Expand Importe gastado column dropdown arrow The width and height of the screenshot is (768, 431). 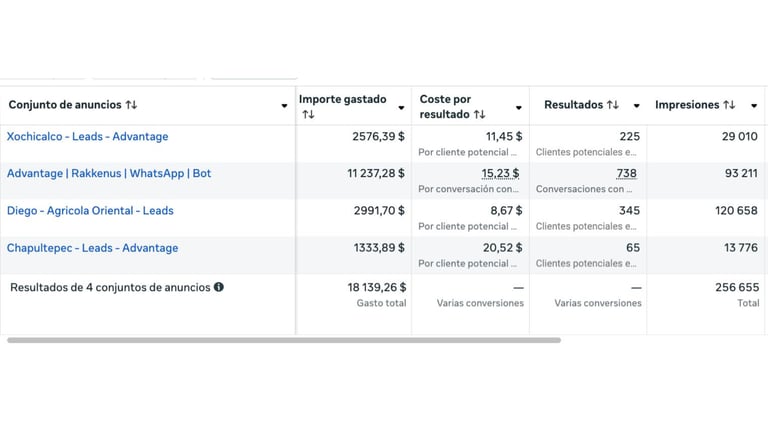click(x=401, y=108)
